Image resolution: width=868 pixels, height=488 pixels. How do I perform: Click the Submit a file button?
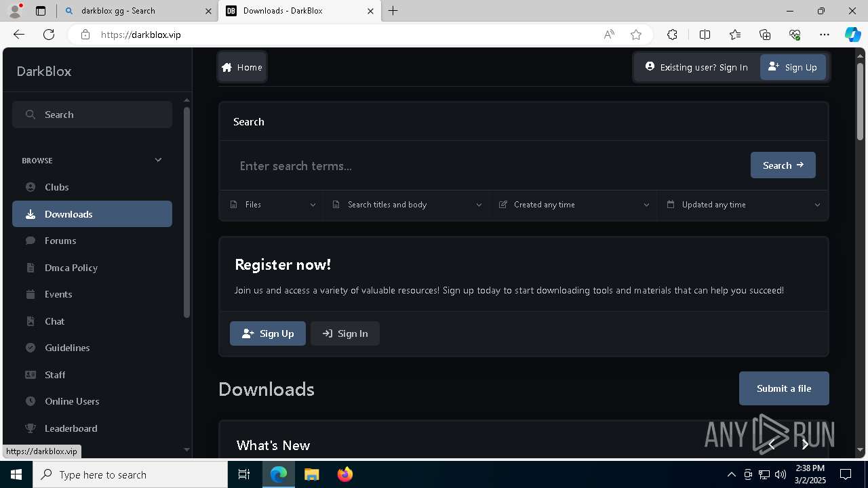pos(784,388)
